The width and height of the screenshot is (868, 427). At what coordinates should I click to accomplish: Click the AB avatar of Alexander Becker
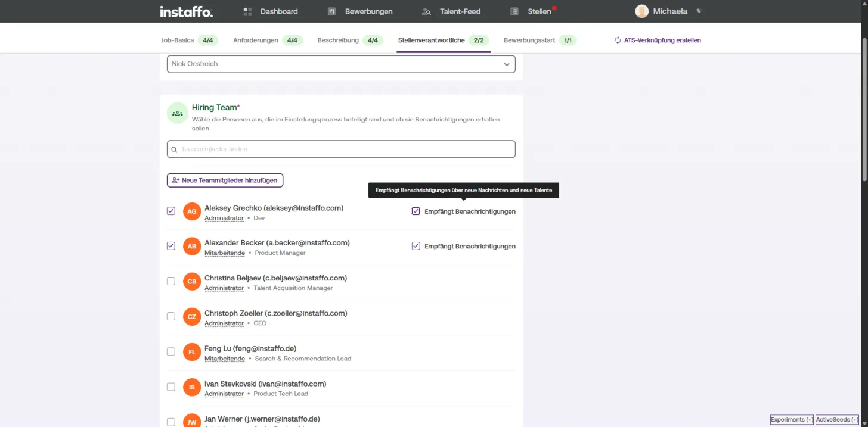click(192, 247)
